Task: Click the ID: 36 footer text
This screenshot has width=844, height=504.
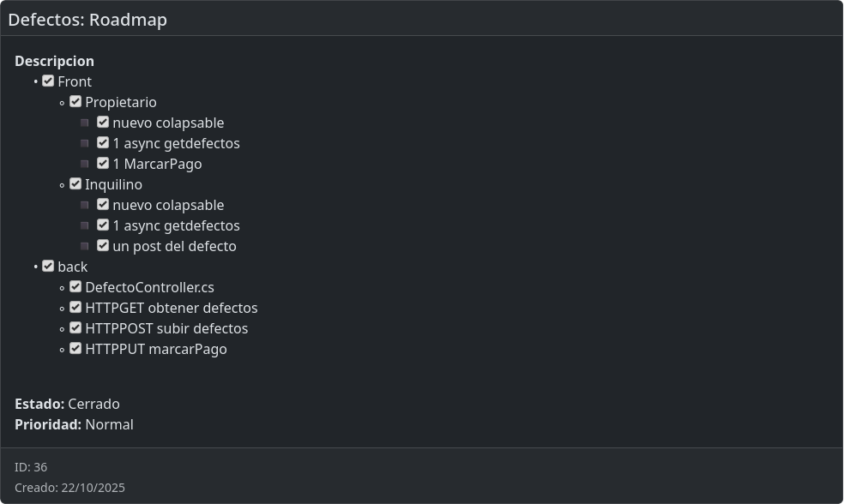Action: (31, 467)
